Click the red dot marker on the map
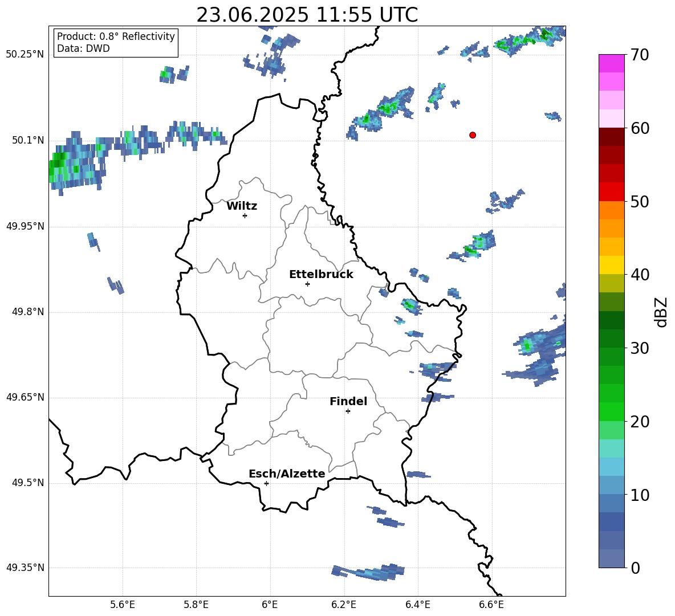This screenshot has height=616, width=675. click(x=473, y=135)
